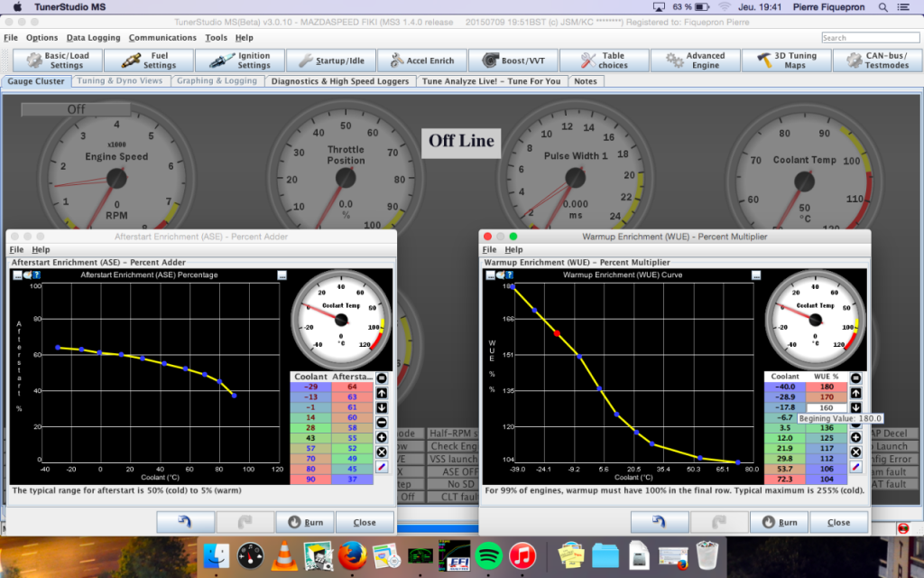Click Burn in the Afterstart Enrichment window
This screenshot has height=578, width=924.
click(305, 522)
